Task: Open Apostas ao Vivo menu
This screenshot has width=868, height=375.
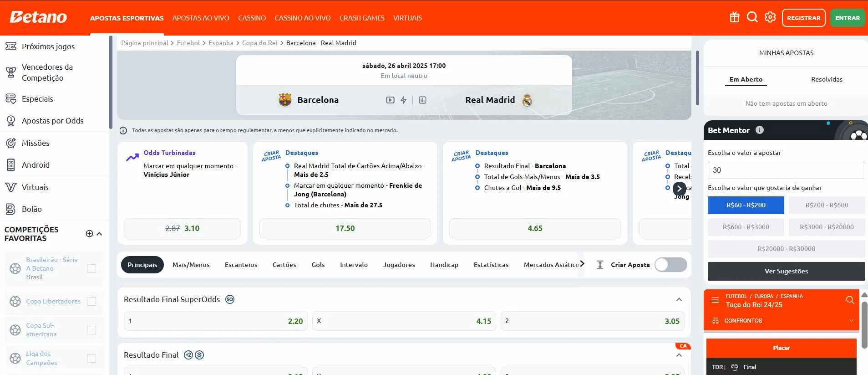Action: [201, 18]
